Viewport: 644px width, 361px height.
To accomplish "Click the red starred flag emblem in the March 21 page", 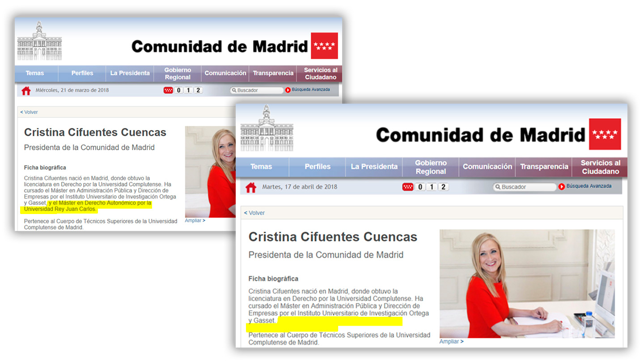I will 324,46.
